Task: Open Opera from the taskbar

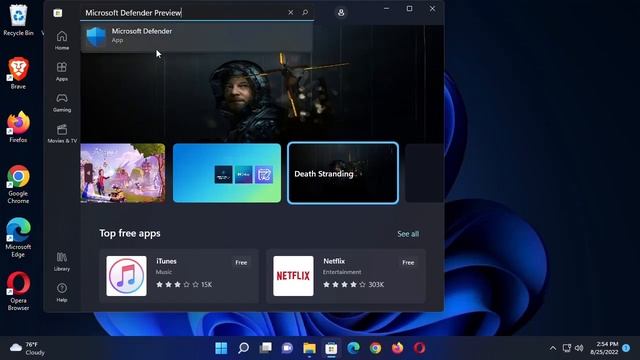Action: tap(420, 348)
